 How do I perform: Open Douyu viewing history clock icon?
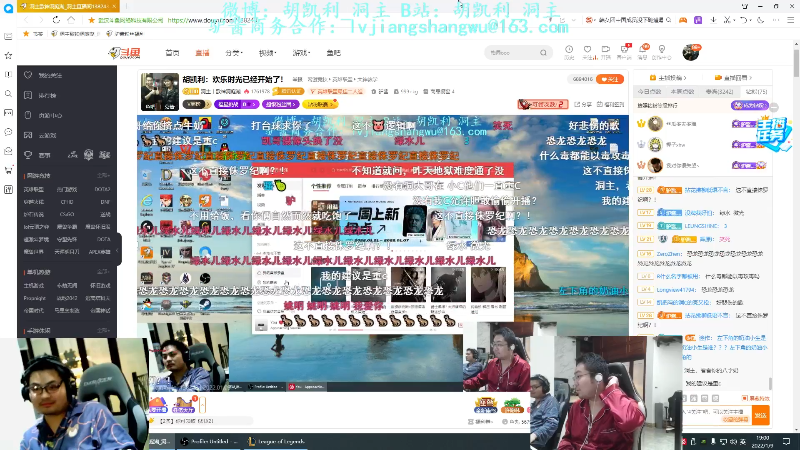pos(569,49)
